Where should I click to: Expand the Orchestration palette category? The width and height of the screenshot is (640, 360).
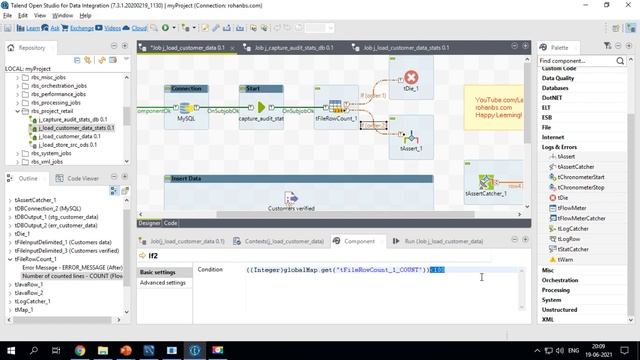coord(560,280)
